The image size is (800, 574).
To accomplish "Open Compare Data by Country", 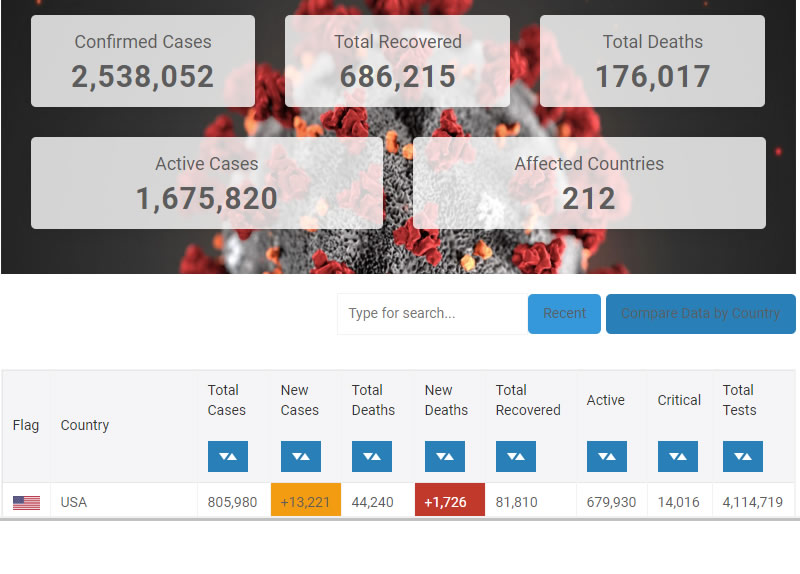I will click(700, 313).
